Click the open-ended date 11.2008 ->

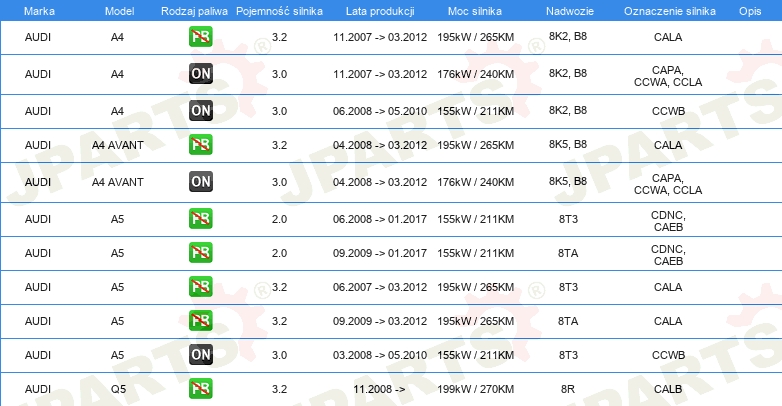[379, 389]
